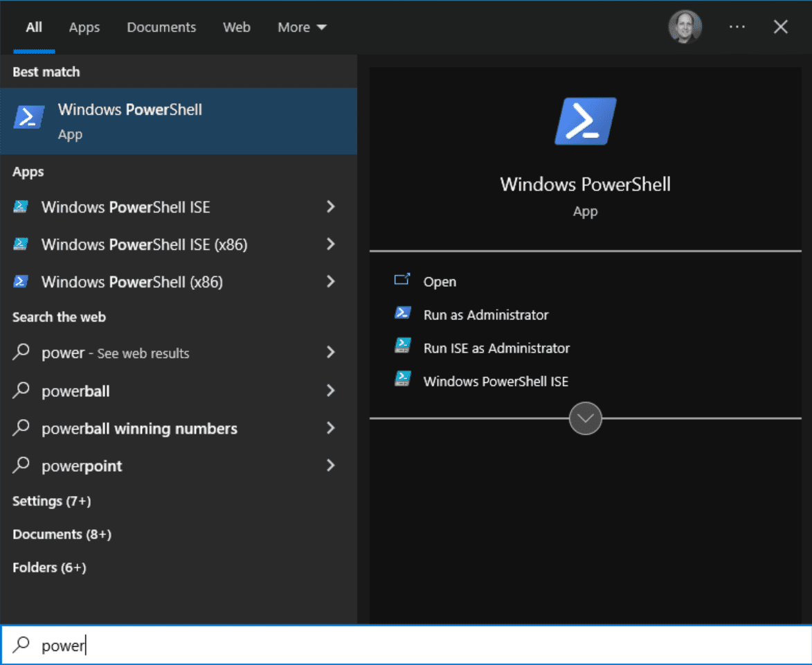Click the large PowerShell logo in preview pane
Screen dimensions: 812x665
click(585, 121)
